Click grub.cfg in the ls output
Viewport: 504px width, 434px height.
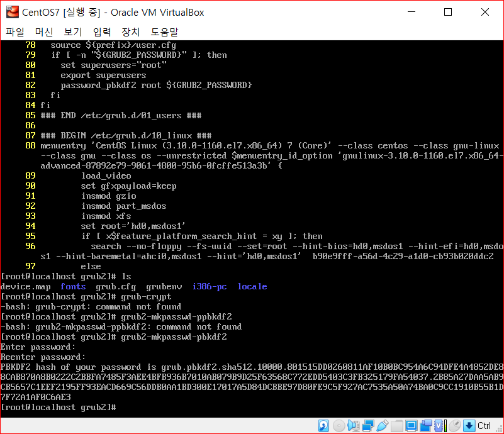coord(116,287)
